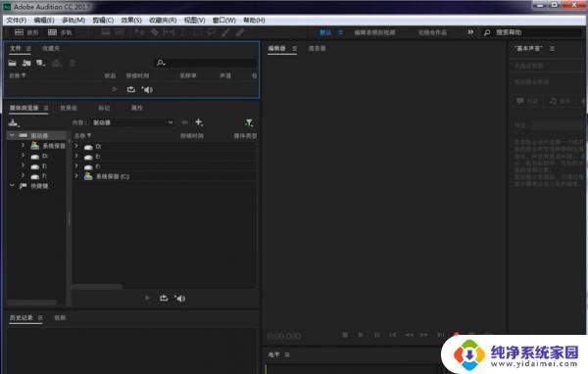Screen dimensions: 588x374
Task: Switch to Waveform editor view button
Action: (26, 32)
